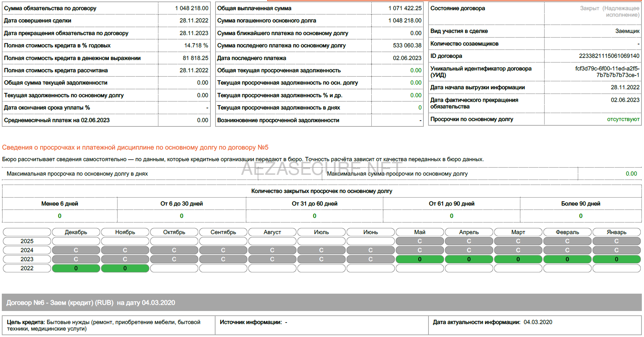Click 'Количество закрытых просрочек по основному долгу' header
Image resolution: width=644 pixels, height=337 pixels.
[x=322, y=191]
